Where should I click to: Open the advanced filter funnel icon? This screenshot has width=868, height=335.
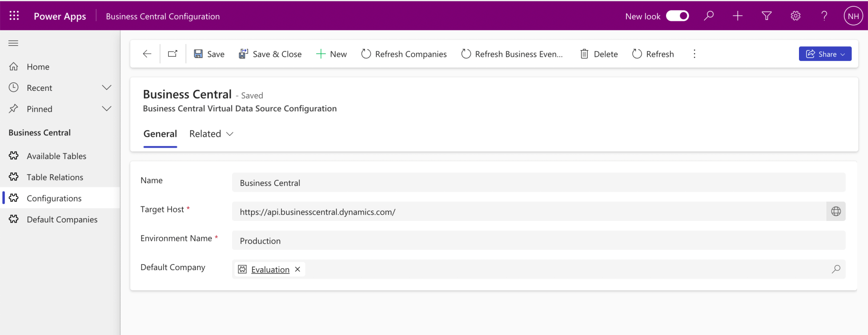[766, 16]
